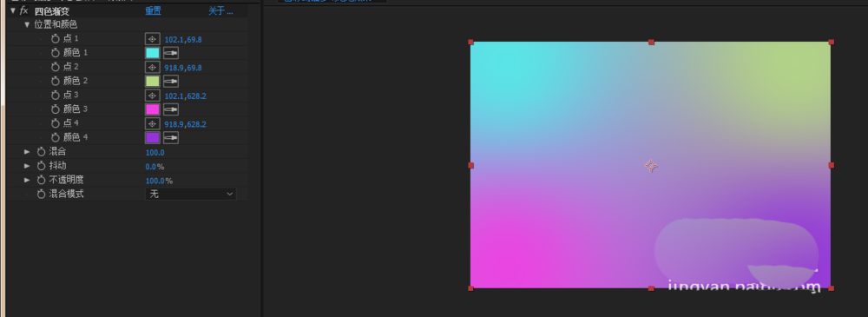Click the crosshair point picker for 点 1
This screenshot has height=317, width=868.
(152, 39)
